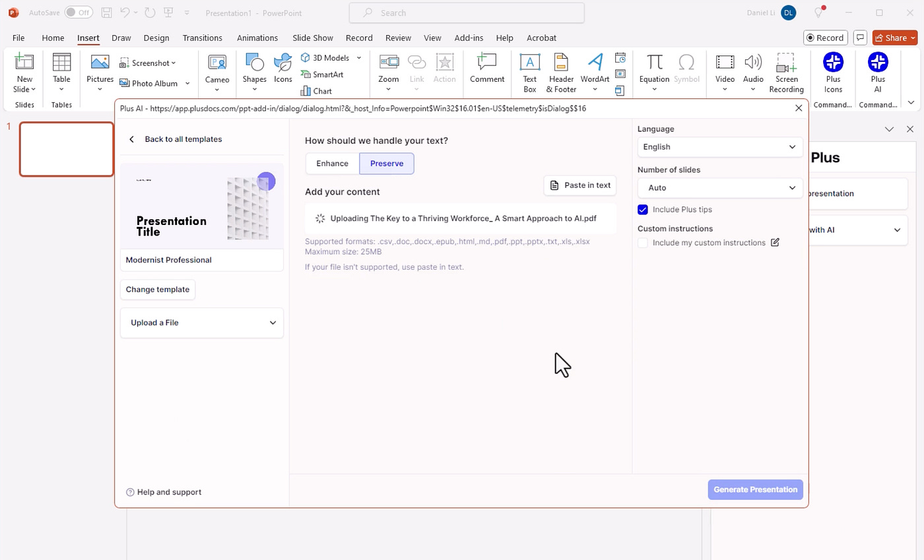The width and height of the screenshot is (924, 560).
Task: Click the New Slide icon
Action: pos(24,63)
